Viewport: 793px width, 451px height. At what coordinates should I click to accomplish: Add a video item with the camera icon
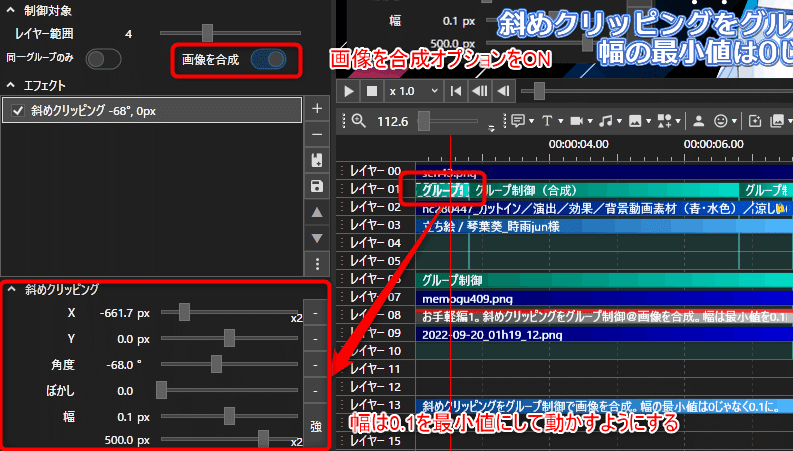tap(577, 121)
